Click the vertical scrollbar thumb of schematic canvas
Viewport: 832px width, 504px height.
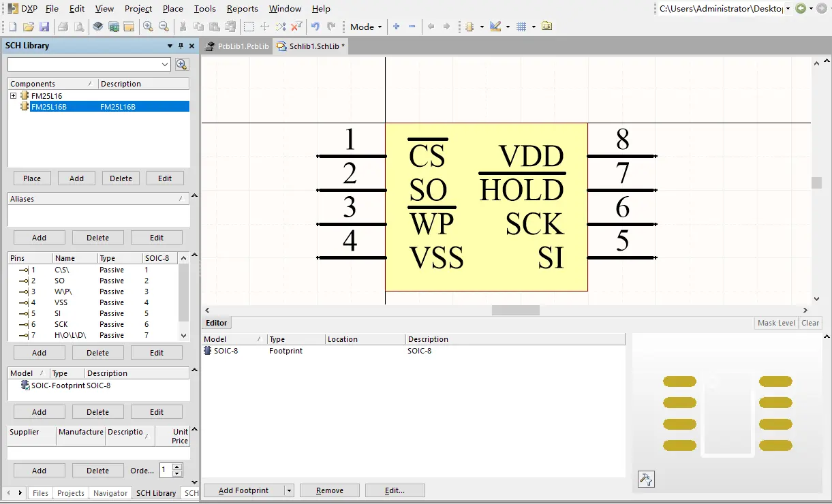pos(816,183)
